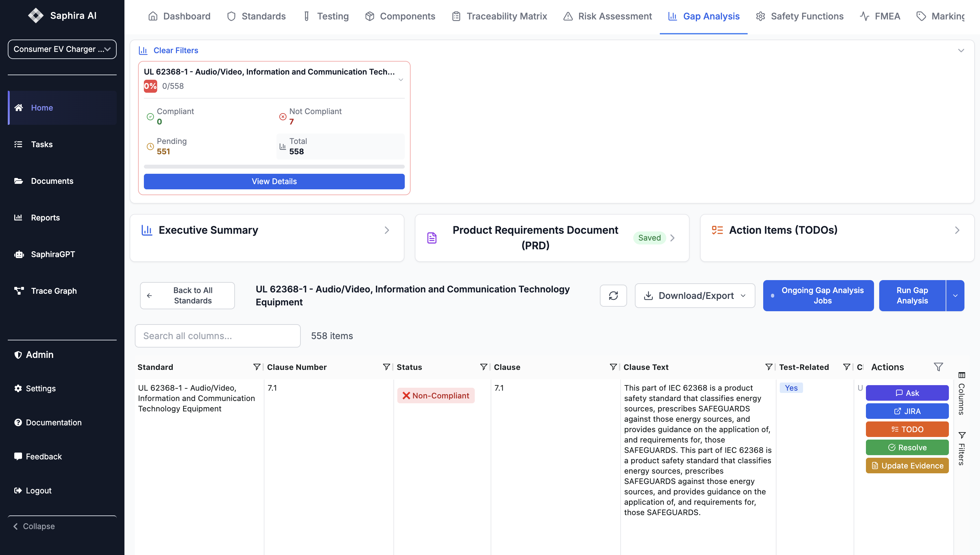This screenshot has width=980, height=555.
Task: Click Clause Number column filter icon
Action: click(x=386, y=367)
